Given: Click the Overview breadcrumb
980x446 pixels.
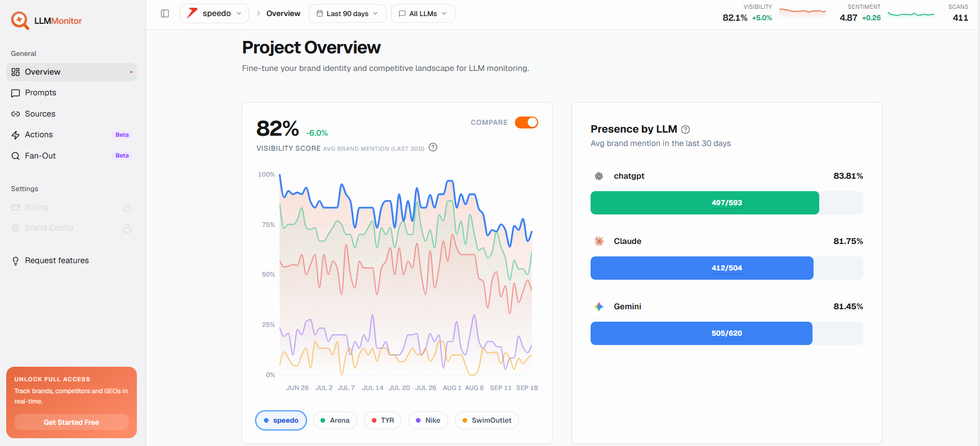Looking at the screenshot, I should 283,13.
